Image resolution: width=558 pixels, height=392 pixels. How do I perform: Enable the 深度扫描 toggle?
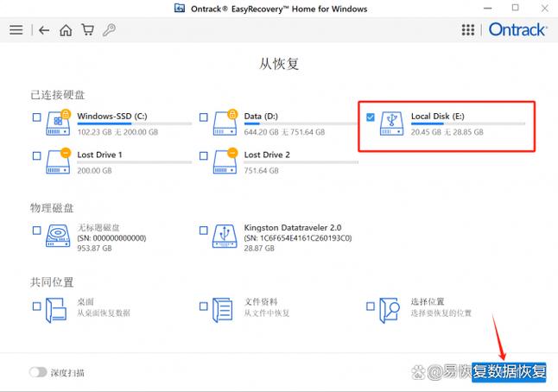(38, 372)
